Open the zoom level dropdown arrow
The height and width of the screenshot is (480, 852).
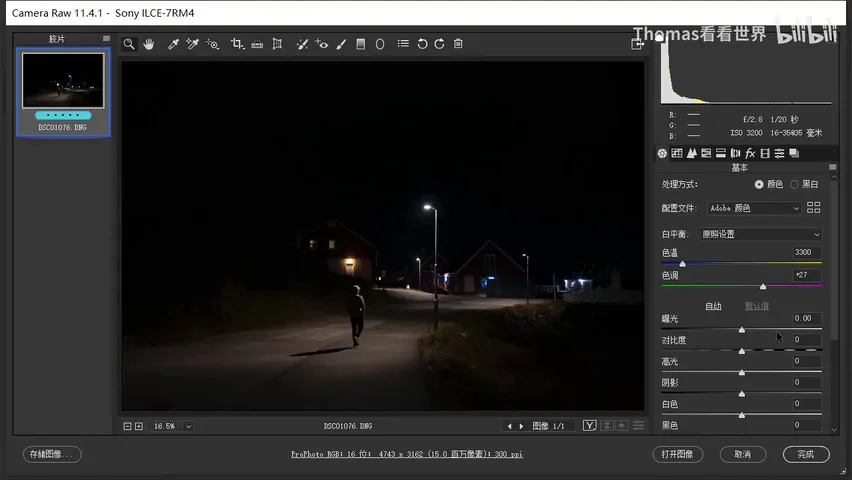(x=189, y=426)
